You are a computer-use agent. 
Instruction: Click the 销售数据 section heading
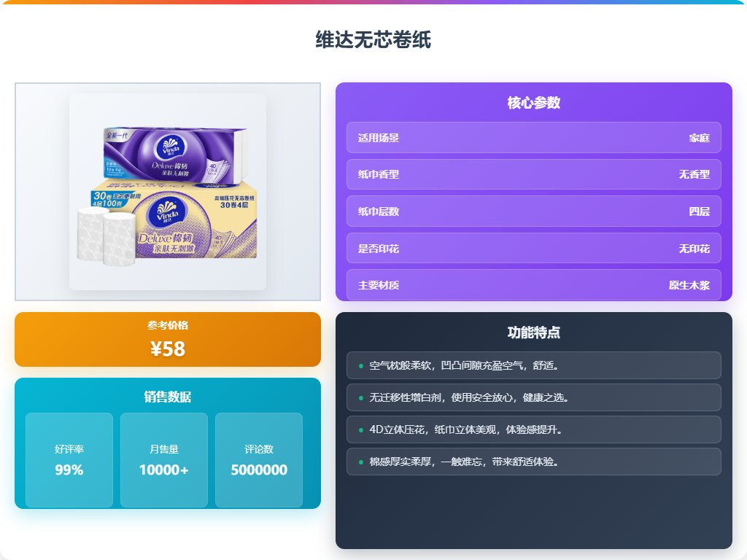(168, 397)
